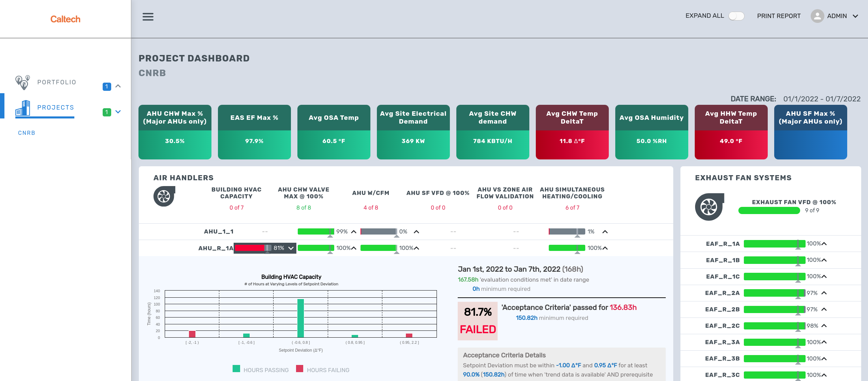868x381 pixels.
Task: Toggle the Expand All switch
Action: tap(736, 16)
